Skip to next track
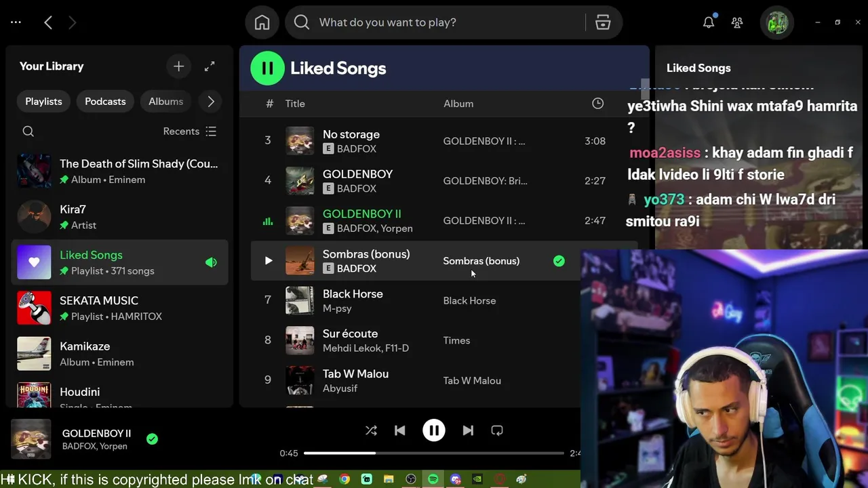868x488 pixels. (468, 430)
